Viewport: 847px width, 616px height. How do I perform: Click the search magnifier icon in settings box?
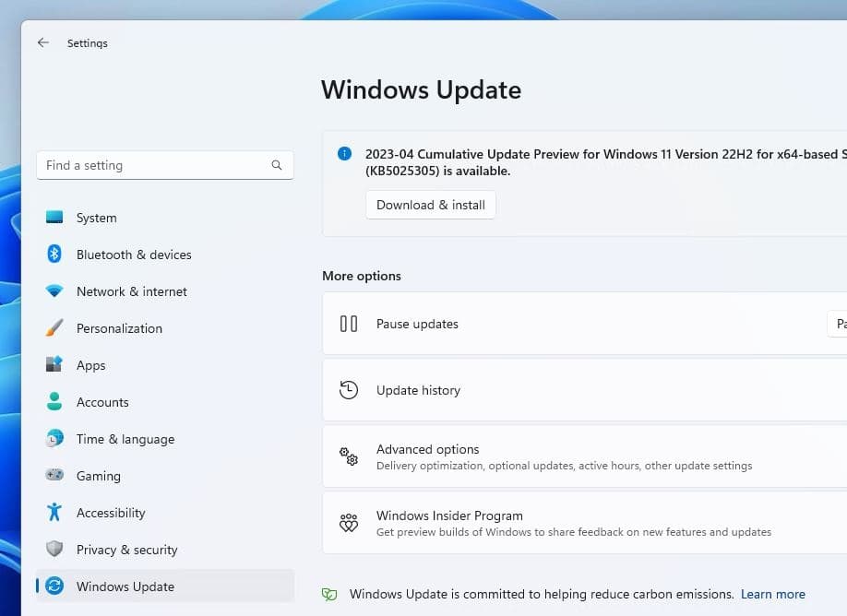tap(277, 165)
